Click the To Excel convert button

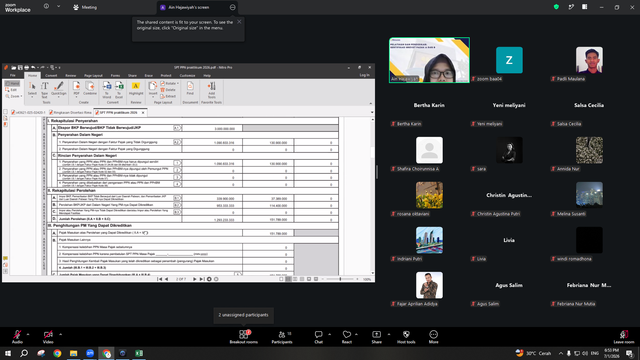point(119,90)
